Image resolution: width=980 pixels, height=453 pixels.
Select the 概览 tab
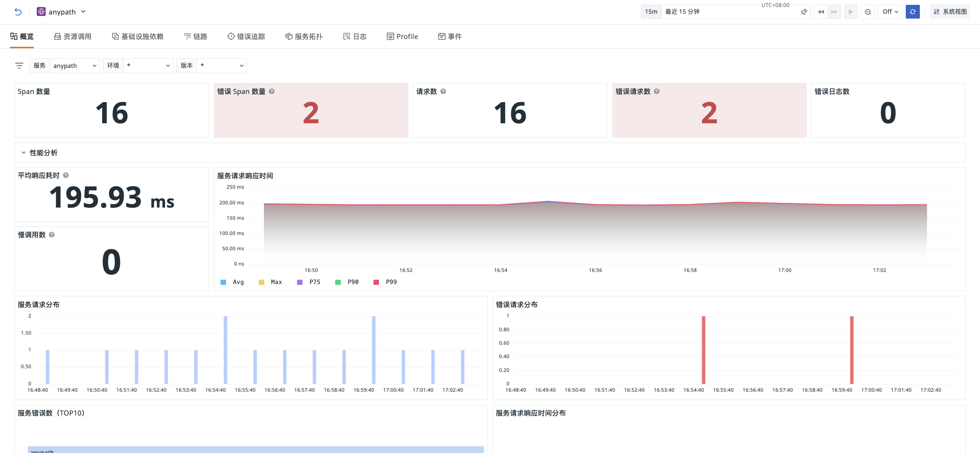pos(22,36)
